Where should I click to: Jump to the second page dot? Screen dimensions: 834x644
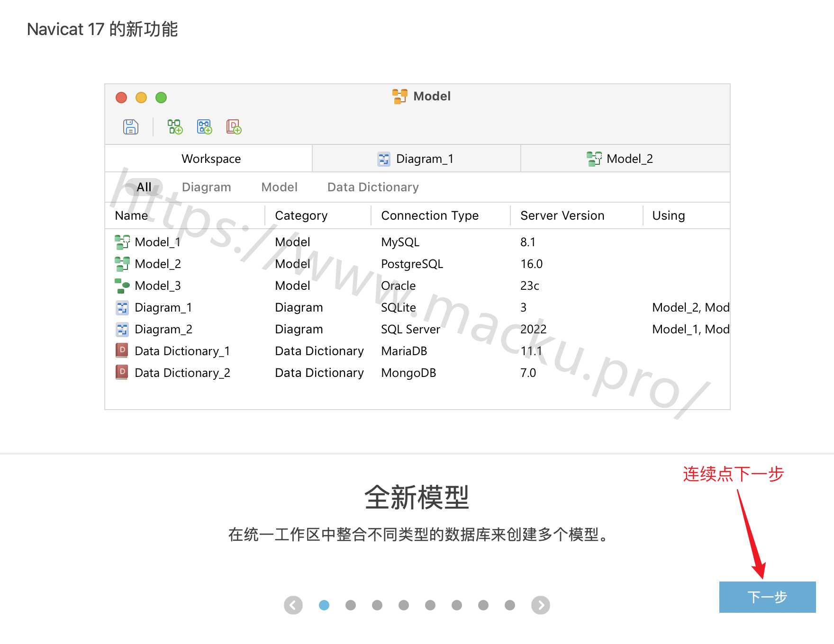coord(351,605)
